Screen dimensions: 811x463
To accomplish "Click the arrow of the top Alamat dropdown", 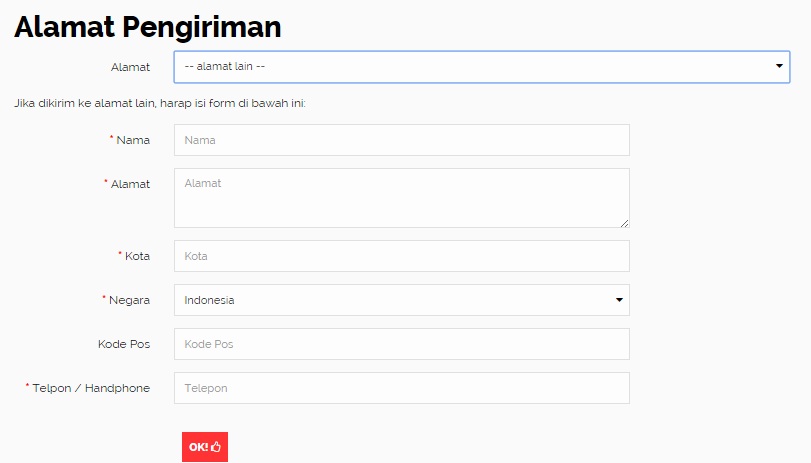I will coord(779,67).
